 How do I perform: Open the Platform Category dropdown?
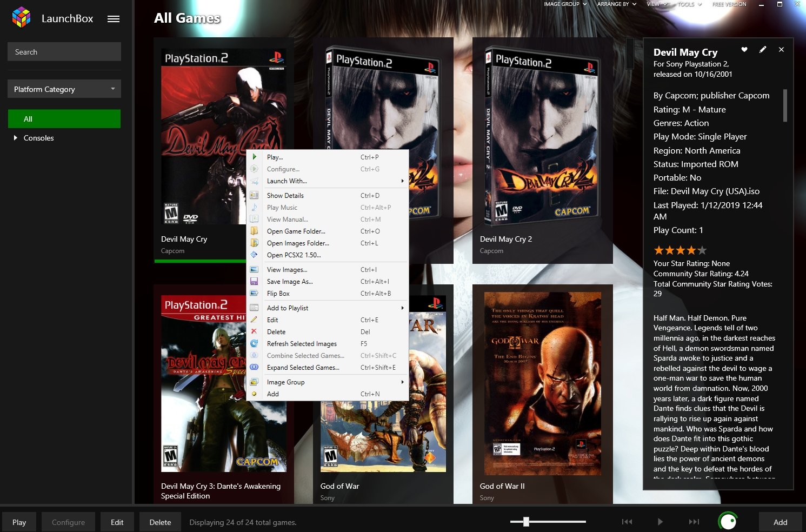coord(64,89)
